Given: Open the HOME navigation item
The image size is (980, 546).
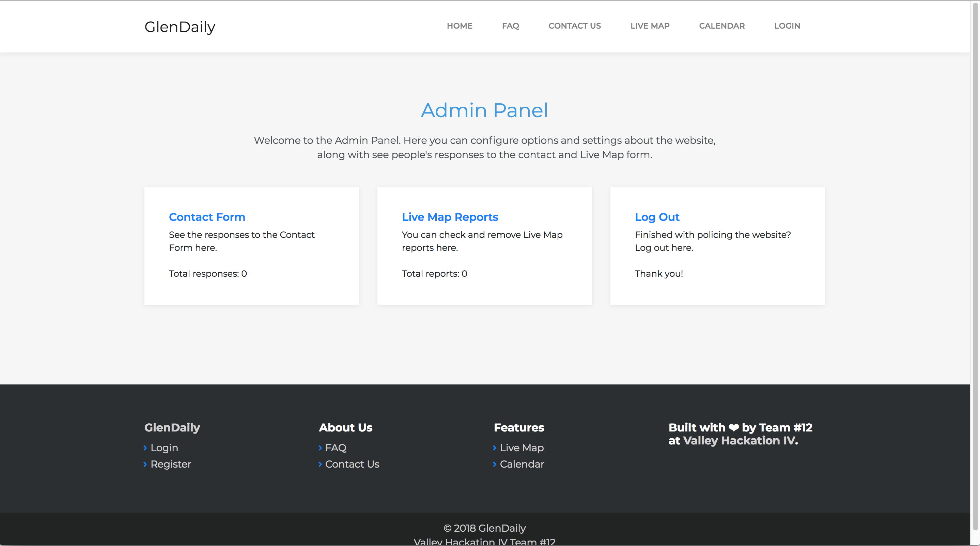Looking at the screenshot, I should pos(459,26).
